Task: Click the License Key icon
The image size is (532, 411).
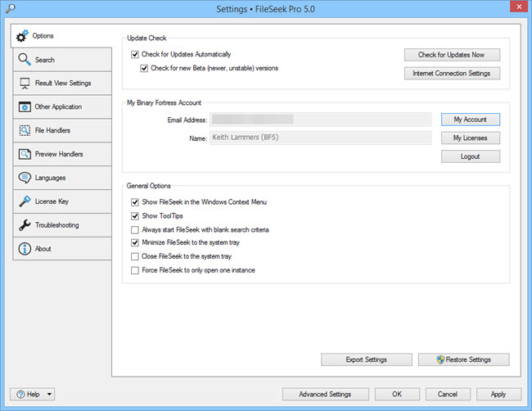Action: tap(25, 201)
